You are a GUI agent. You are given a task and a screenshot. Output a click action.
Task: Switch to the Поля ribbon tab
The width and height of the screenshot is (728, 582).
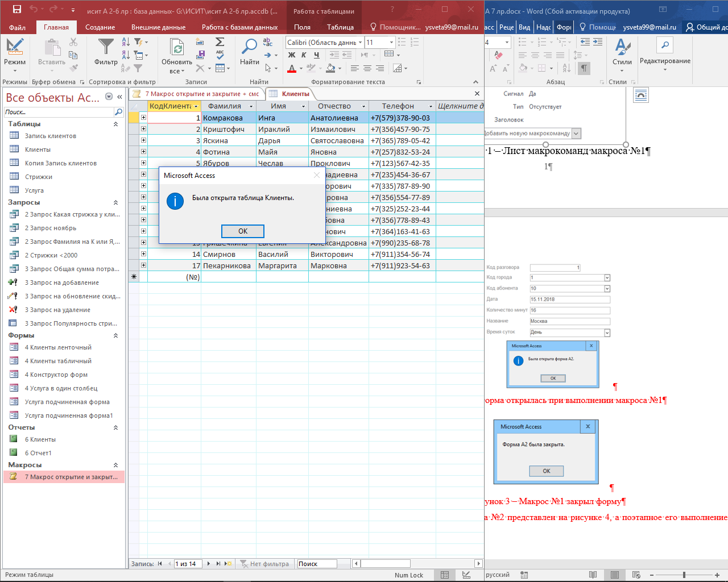[302, 27]
